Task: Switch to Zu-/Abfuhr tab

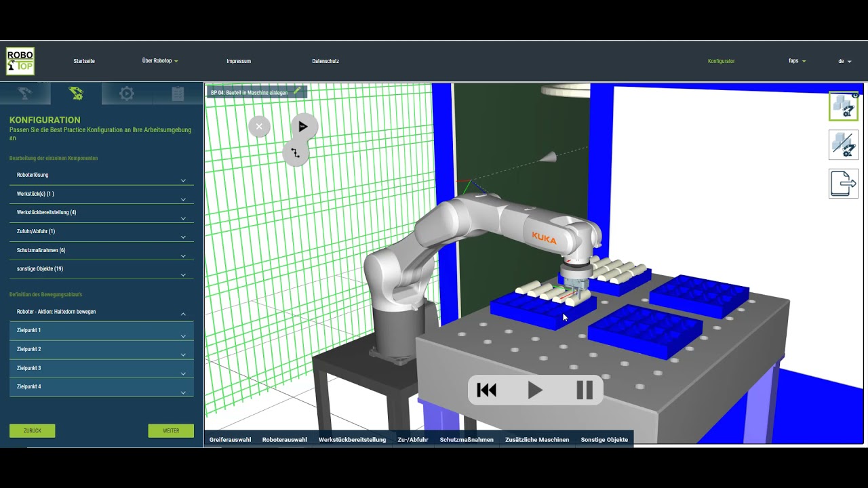Action: tap(413, 440)
